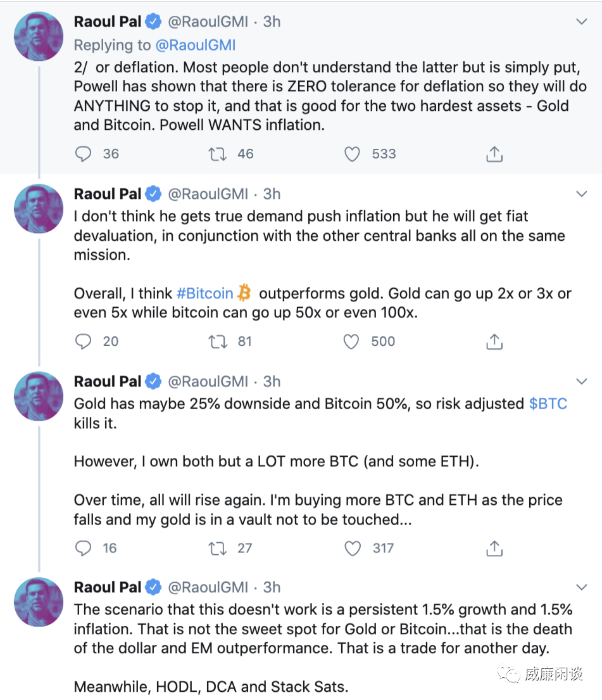The height and width of the screenshot is (700, 602).
Task: Open the $BTC cashtag link
Action: pyautogui.click(x=548, y=404)
